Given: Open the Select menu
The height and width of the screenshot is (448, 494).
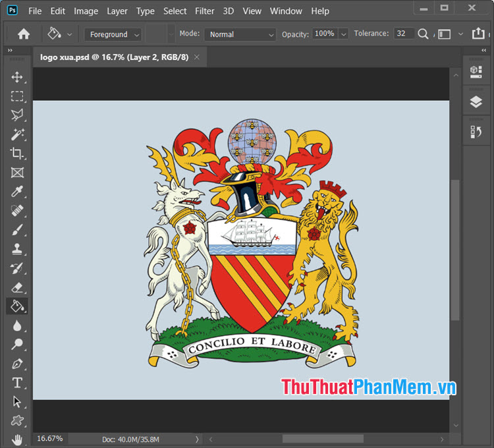Looking at the screenshot, I should tap(175, 11).
